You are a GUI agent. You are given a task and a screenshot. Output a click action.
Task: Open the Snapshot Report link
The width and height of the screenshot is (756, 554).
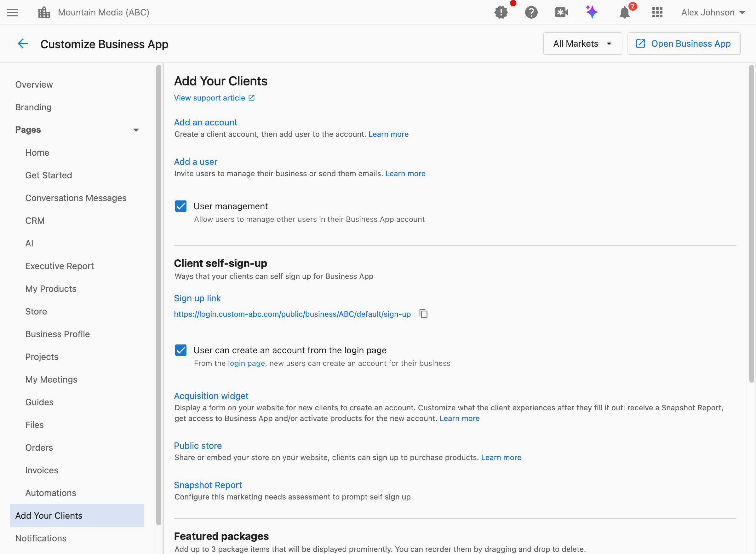coord(208,485)
